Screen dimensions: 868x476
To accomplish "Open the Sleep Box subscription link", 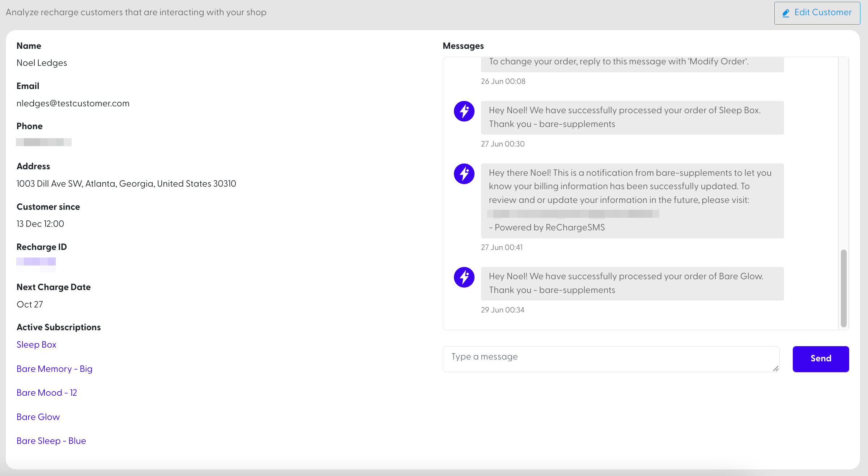I will (37, 344).
